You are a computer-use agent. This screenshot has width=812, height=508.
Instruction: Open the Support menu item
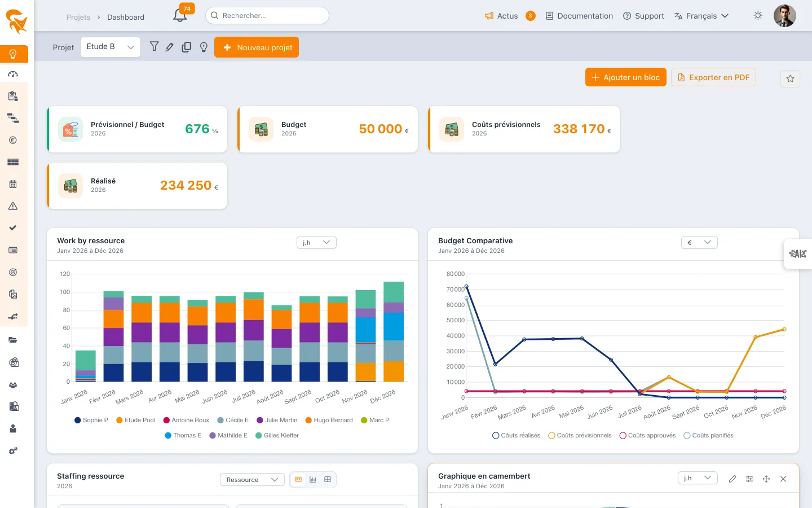(x=643, y=16)
